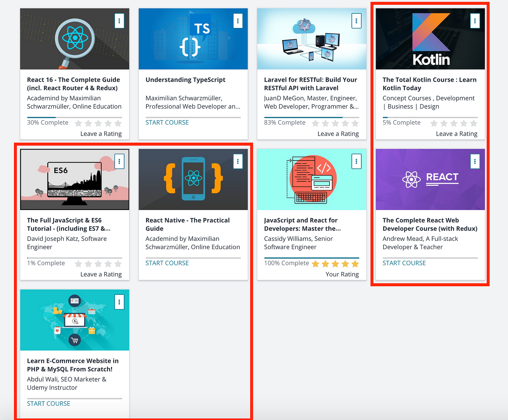
Task: Click Leave a Rating on Laravel RESTful course
Action: click(338, 134)
